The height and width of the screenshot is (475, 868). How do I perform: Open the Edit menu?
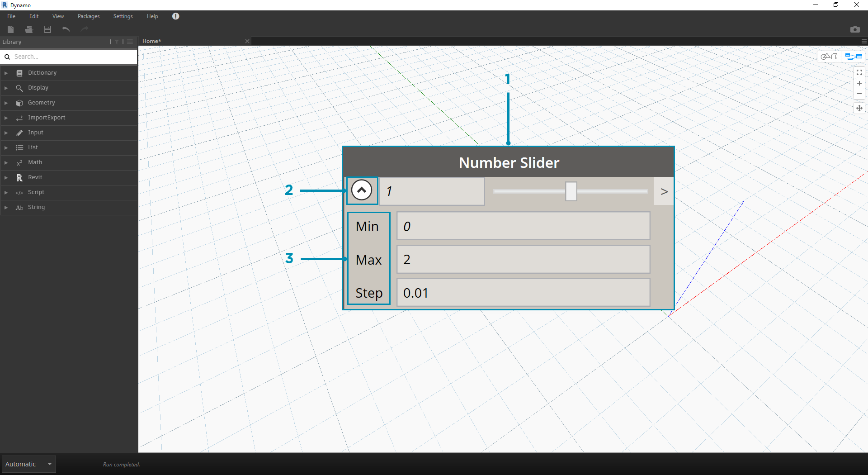click(34, 16)
